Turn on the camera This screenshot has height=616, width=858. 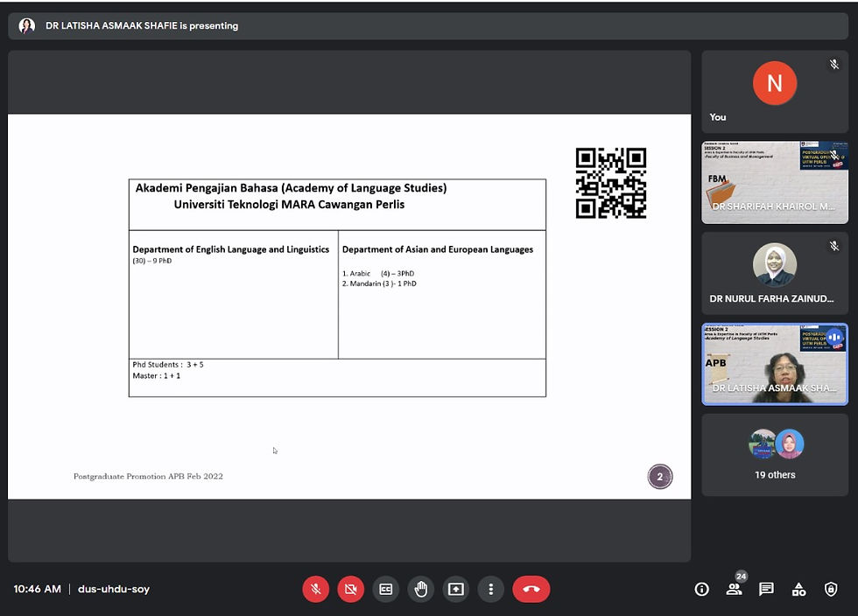click(351, 589)
